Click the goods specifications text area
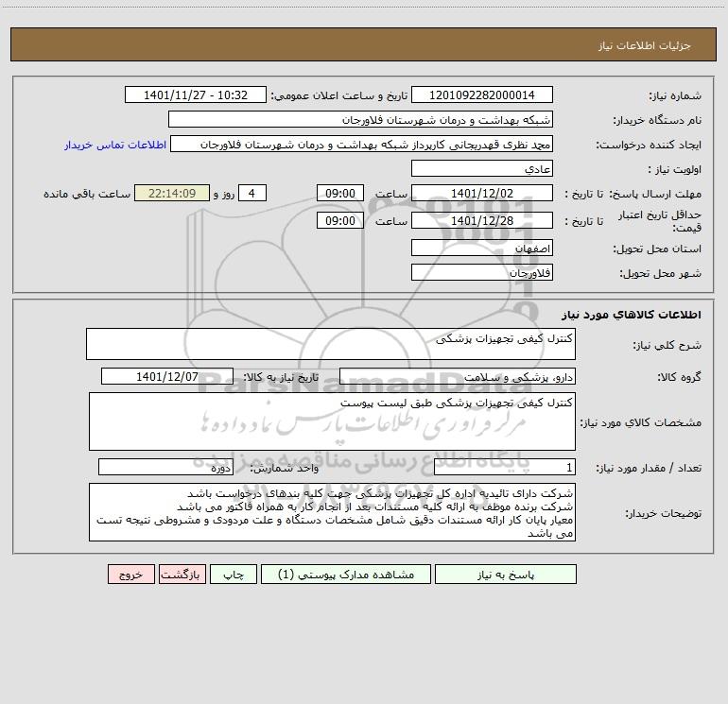 point(332,421)
